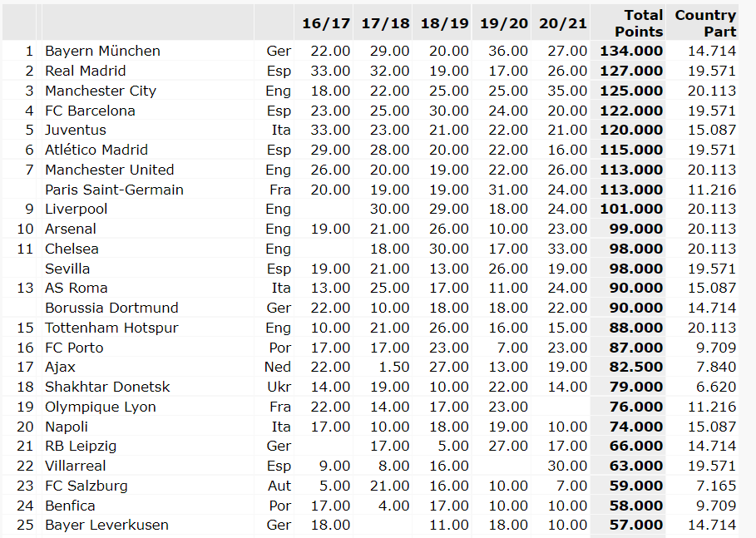Click the 18/19 season column header
This screenshot has width=756, height=538.
444,24
